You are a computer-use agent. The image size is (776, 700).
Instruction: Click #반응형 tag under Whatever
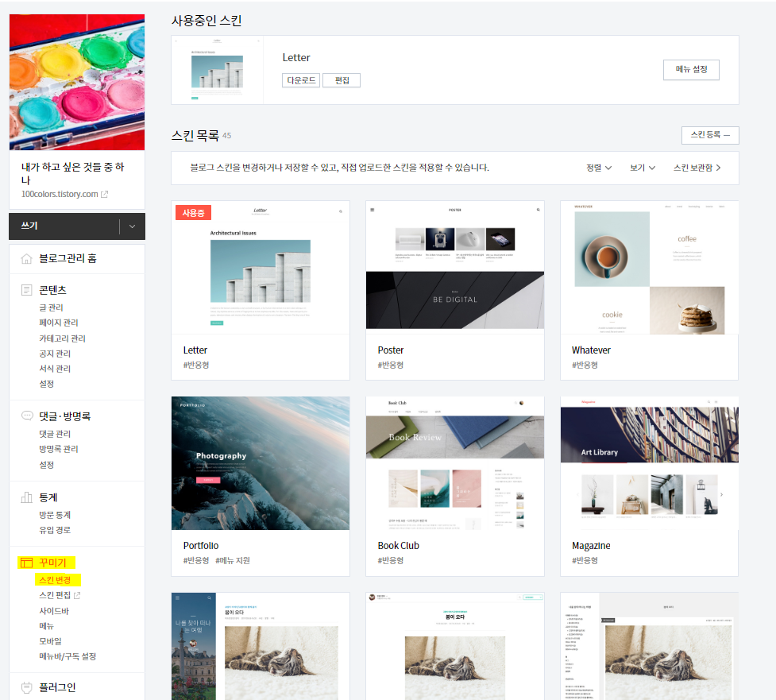coord(585,365)
